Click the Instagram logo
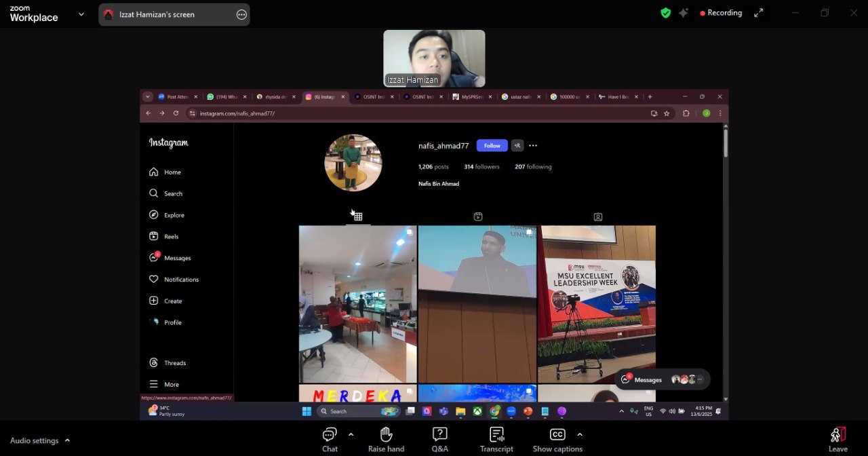The image size is (868, 456). coord(168,142)
